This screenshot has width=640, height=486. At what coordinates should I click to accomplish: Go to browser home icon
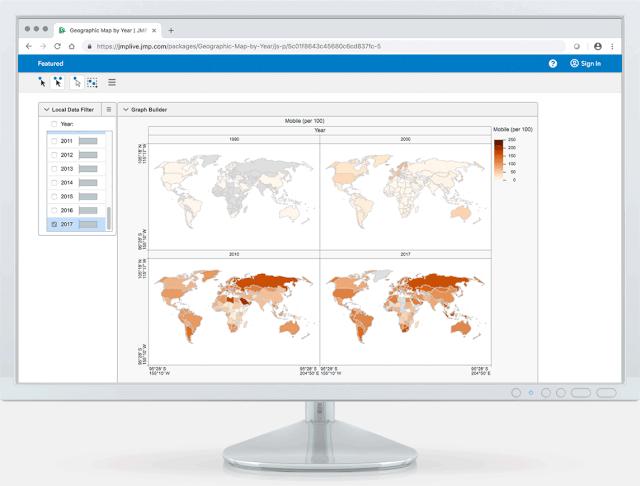pyautogui.click(x=72, y=46)
